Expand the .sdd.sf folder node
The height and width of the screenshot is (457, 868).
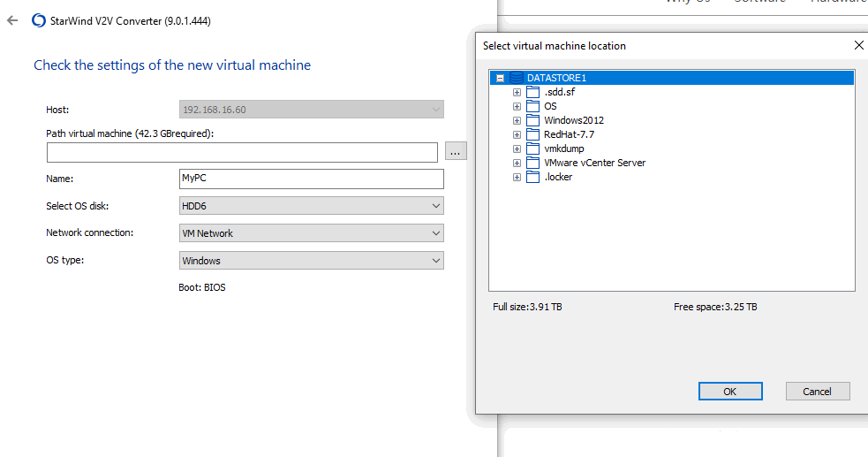tap(517, 92)
